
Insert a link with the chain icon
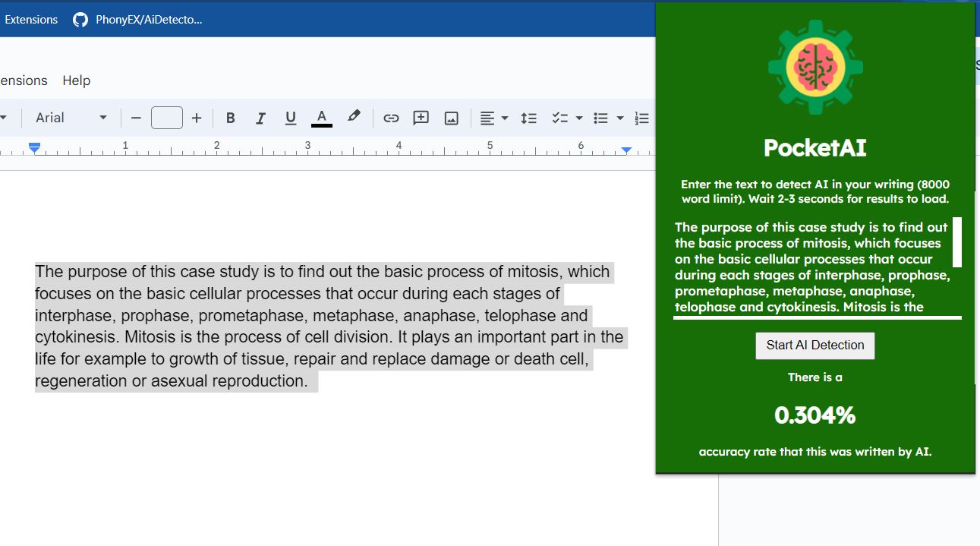[391, 118]
